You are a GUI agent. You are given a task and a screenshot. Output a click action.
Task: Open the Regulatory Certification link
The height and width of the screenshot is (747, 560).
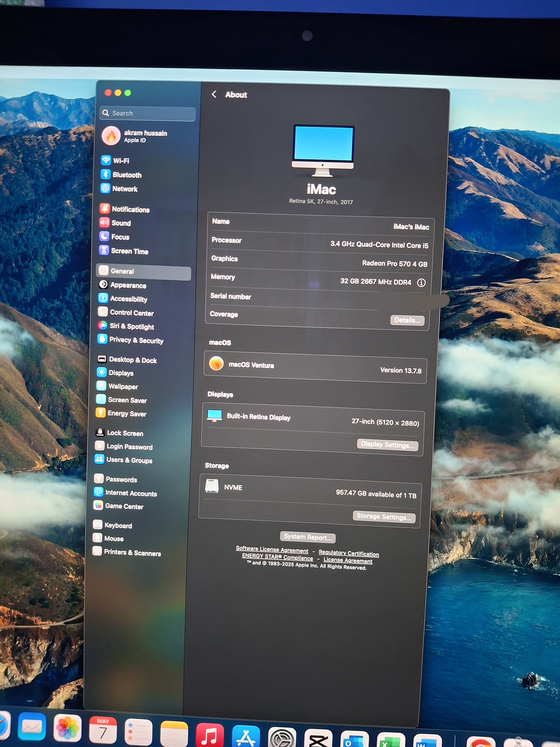[349, 553]
